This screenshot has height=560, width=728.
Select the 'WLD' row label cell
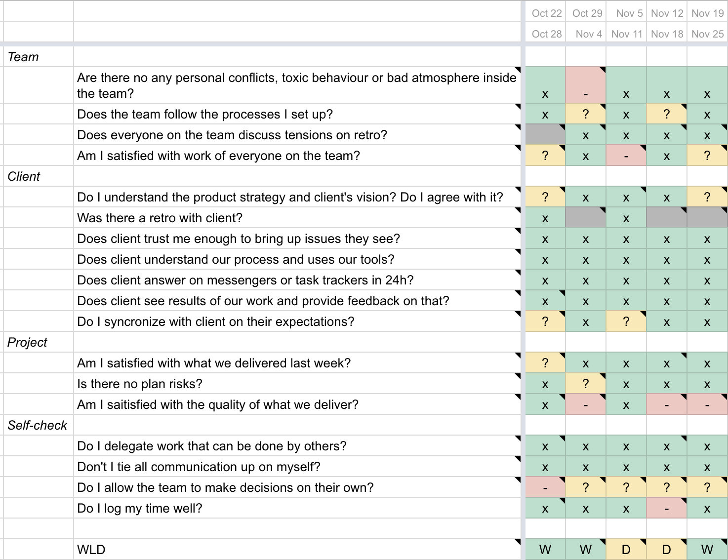(x=298, y=550)
